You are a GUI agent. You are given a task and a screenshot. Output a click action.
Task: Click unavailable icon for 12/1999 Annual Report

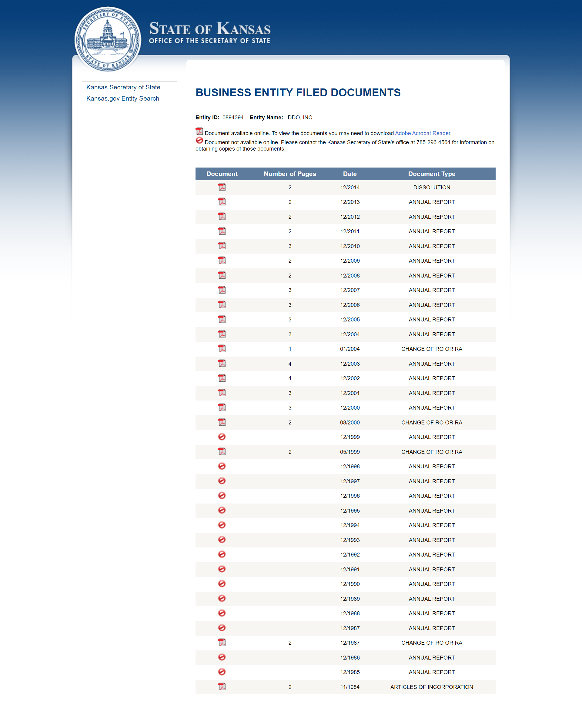pos(222,437)
